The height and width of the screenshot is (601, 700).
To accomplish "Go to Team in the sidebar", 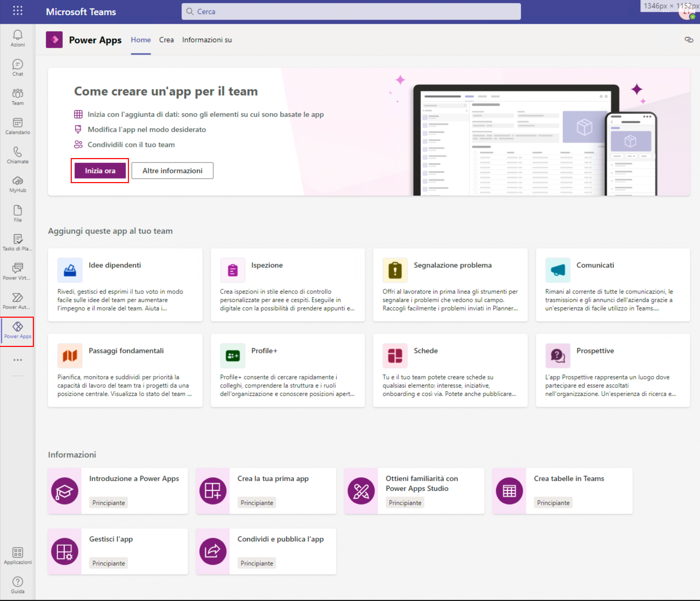I will [17, 97].
